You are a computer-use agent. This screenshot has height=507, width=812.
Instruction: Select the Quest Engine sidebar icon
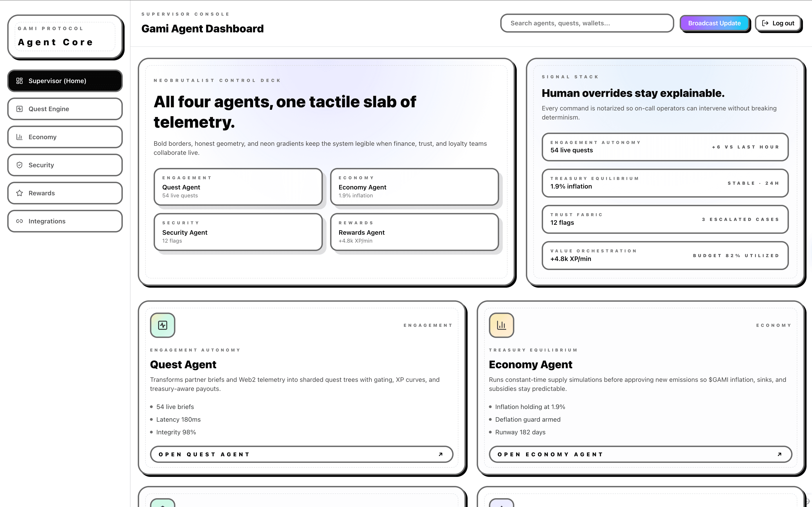pos(19,109)
